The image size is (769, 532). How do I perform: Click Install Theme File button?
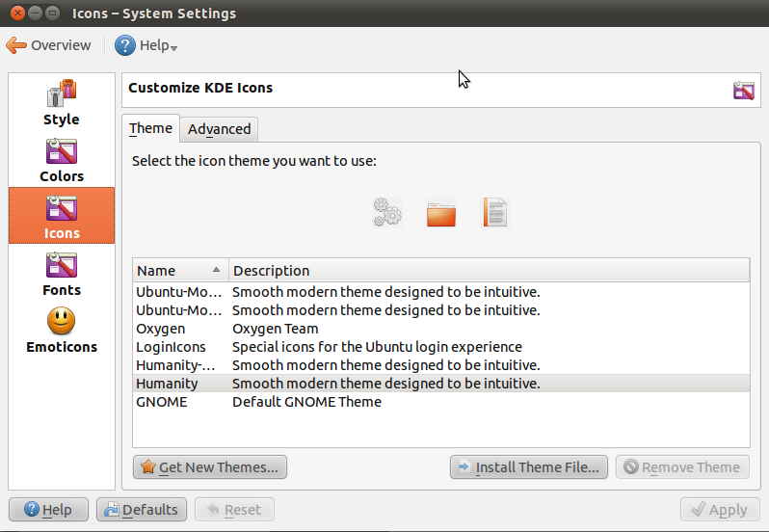click(529, 467)
